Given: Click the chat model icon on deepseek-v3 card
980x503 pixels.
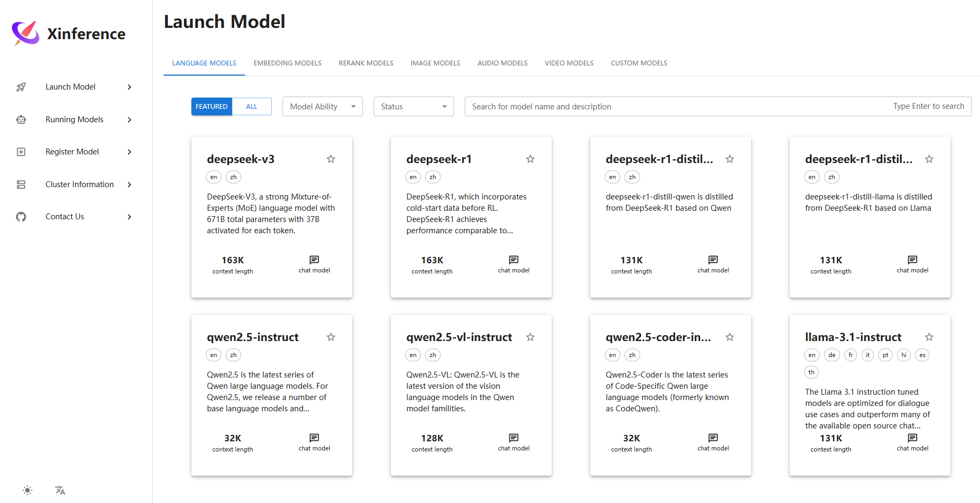Looking at the screenshot, I should coord(314,260).
